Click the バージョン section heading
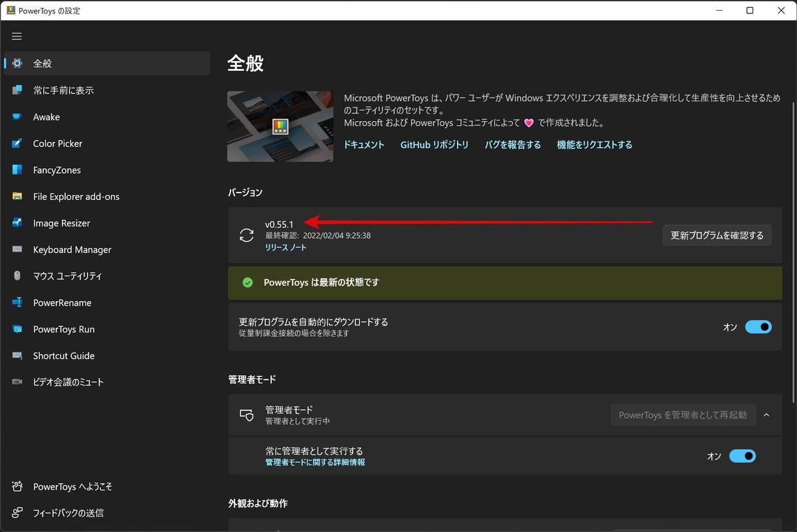The image size is (797, 532). (246, 193)
